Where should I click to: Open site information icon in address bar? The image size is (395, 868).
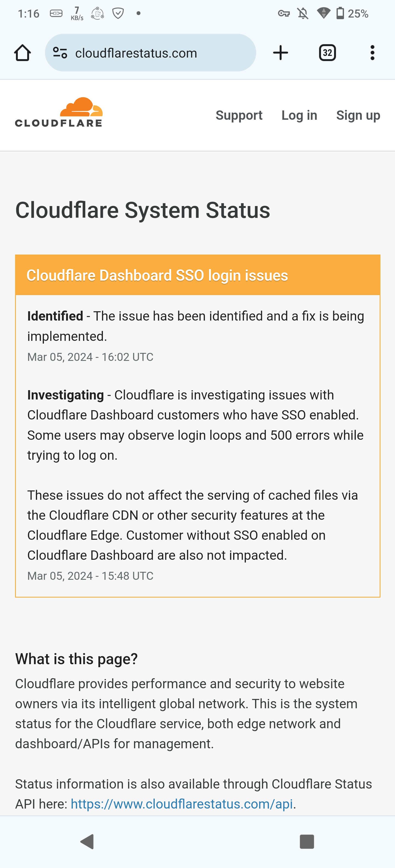[x=60, y=53]
